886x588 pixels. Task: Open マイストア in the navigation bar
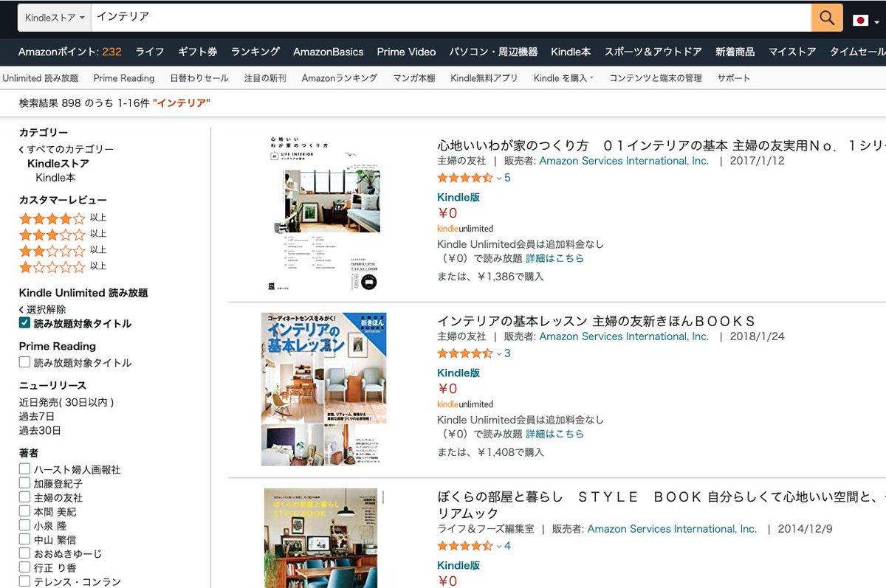coord(792,52)
